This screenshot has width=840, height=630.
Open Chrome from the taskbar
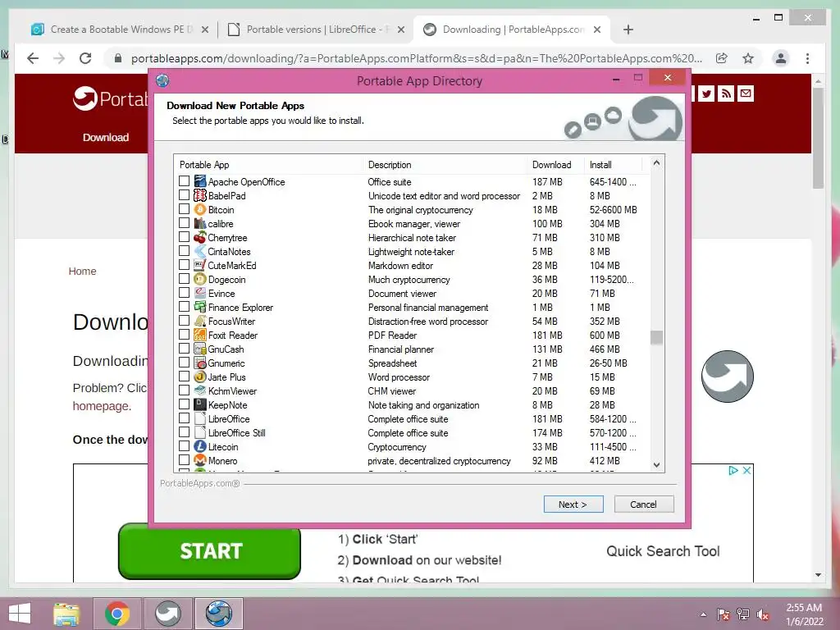(117, 614)
